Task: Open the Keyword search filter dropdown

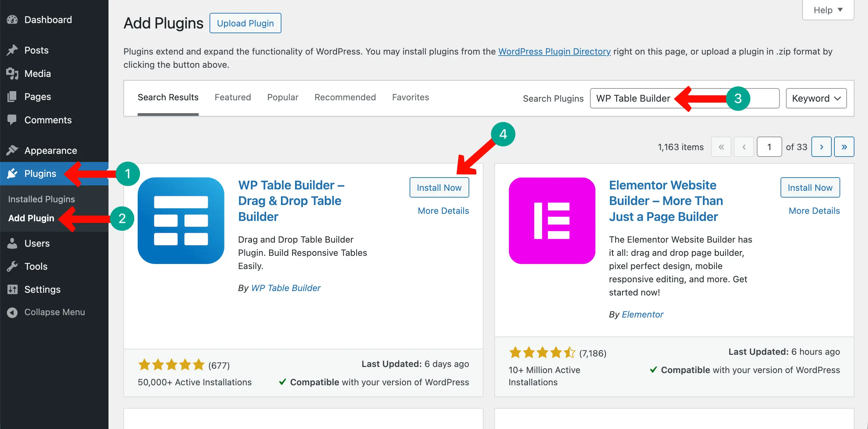Action: point(816,98)
